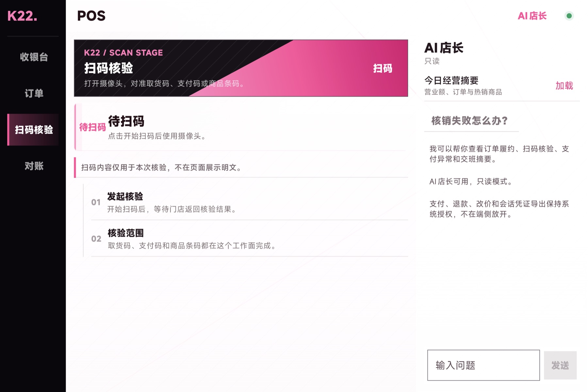
Task: Click the large AI店长 panel title
Action: point(444,48)
